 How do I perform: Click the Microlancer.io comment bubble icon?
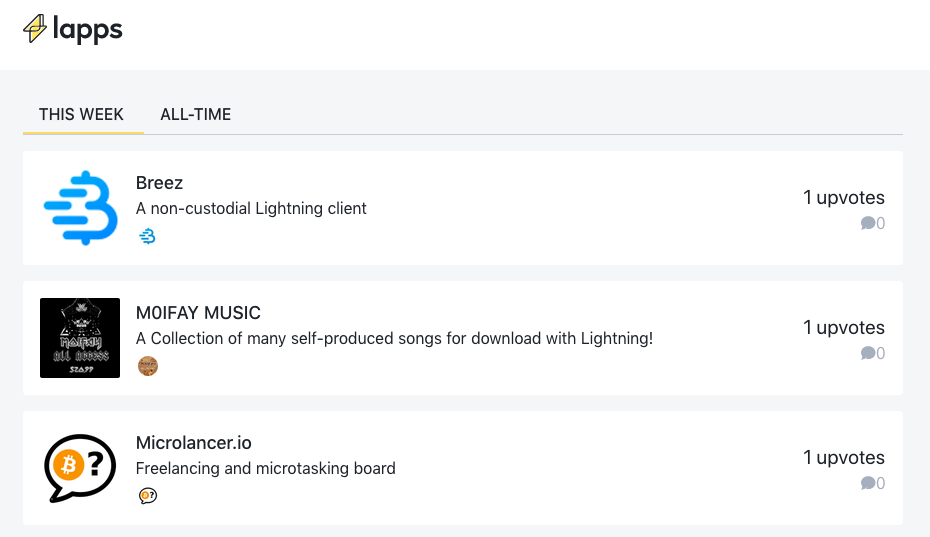(x=868, y=483)
